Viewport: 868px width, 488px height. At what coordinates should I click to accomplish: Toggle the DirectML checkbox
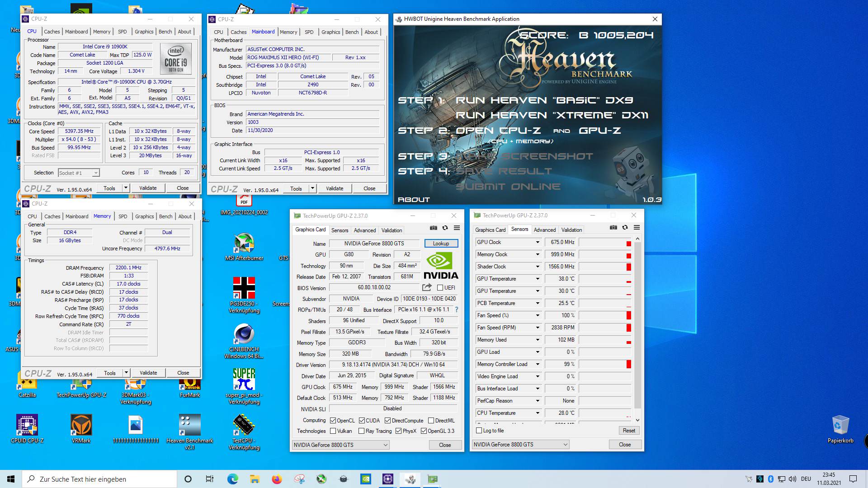pos(431,421)
